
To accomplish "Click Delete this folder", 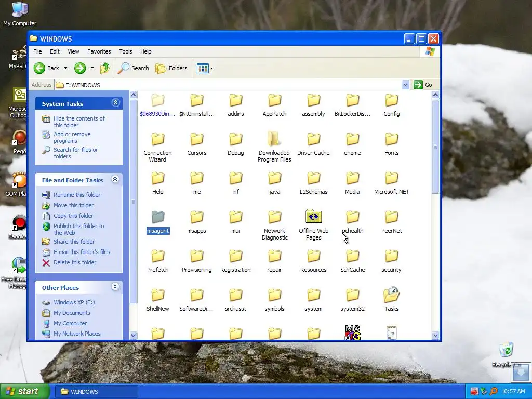I will [69, 262].
